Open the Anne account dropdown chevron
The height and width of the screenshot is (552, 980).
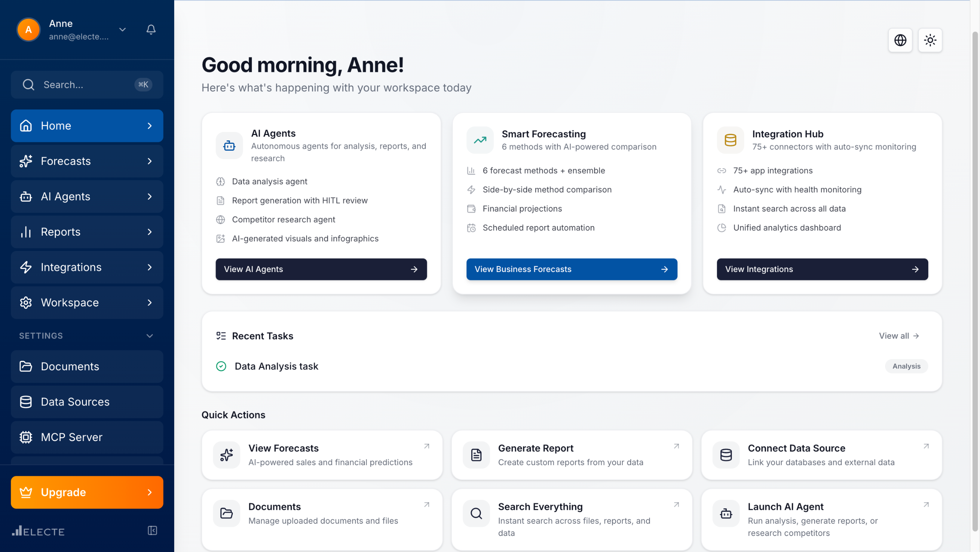click(122, 29)
